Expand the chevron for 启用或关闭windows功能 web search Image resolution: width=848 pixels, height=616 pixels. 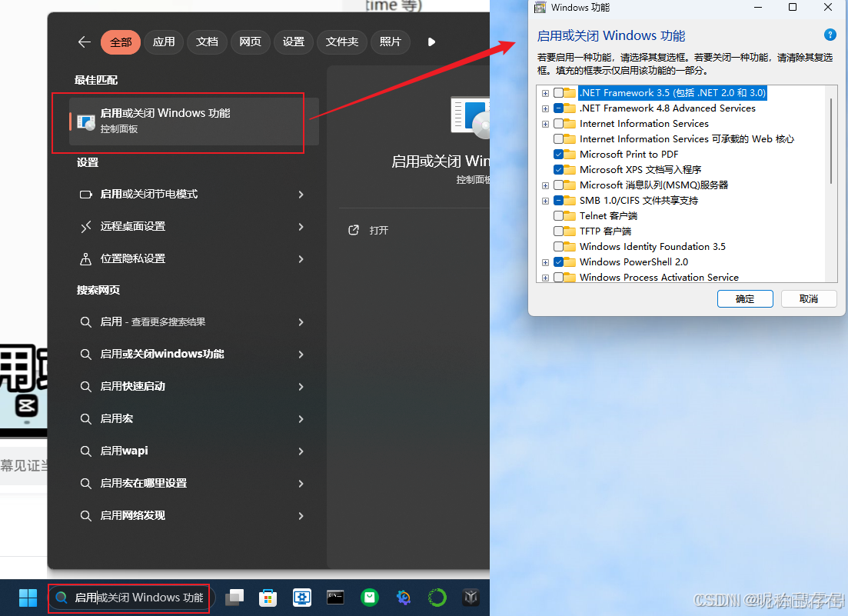click(301, 355)
